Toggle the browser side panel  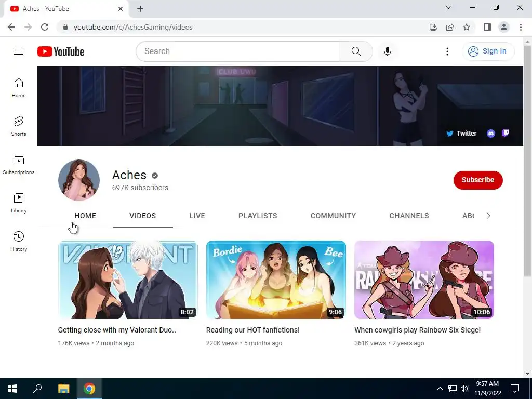tap(487, 27)
